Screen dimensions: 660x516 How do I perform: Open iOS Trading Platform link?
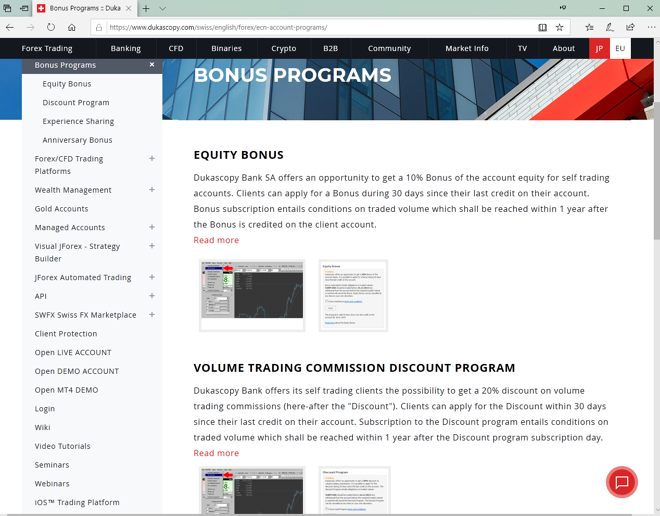click(x=77, y=502)
